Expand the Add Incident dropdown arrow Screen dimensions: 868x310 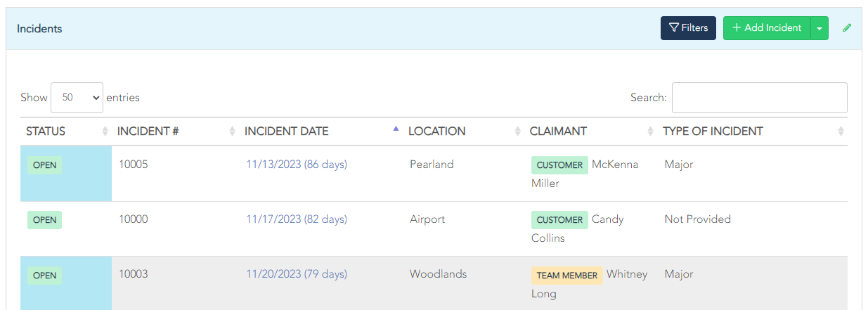tap(820, 28)
